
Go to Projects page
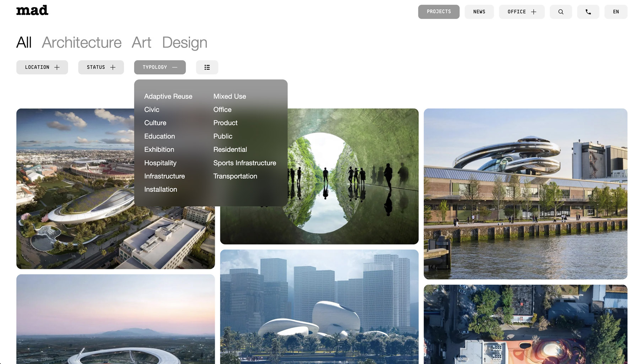pos(438,12)
